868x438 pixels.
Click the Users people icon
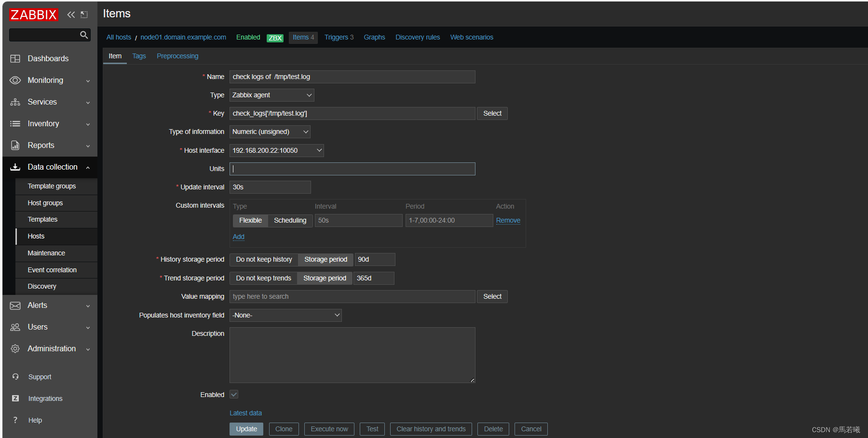click(15, 327)
